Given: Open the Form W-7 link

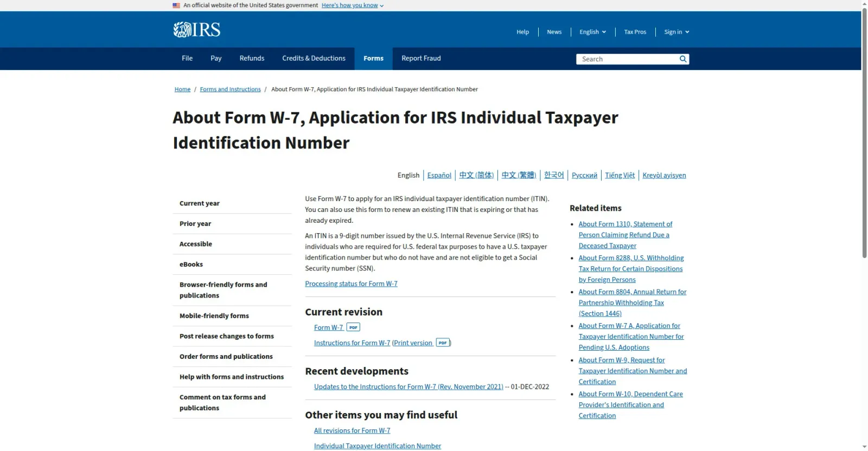Looking at the screenshot, I should tap(328, 327).
